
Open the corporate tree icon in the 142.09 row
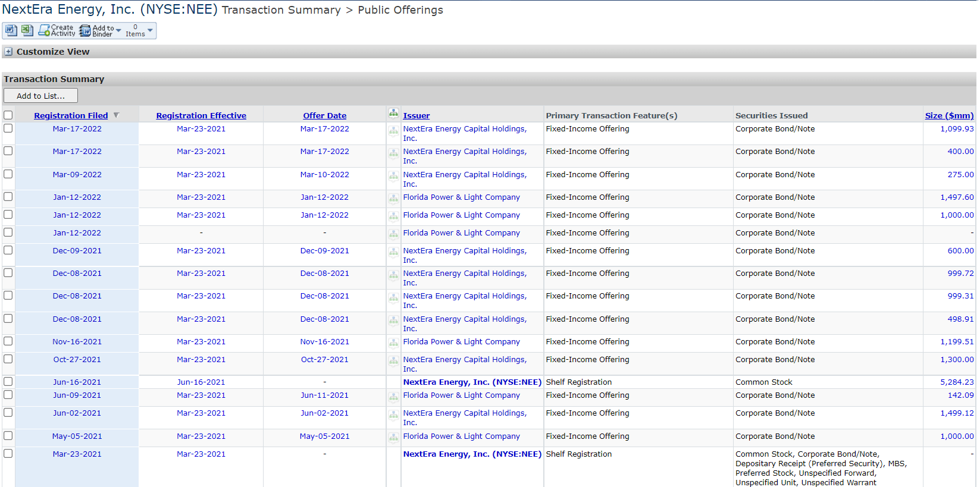click(393, 397)
